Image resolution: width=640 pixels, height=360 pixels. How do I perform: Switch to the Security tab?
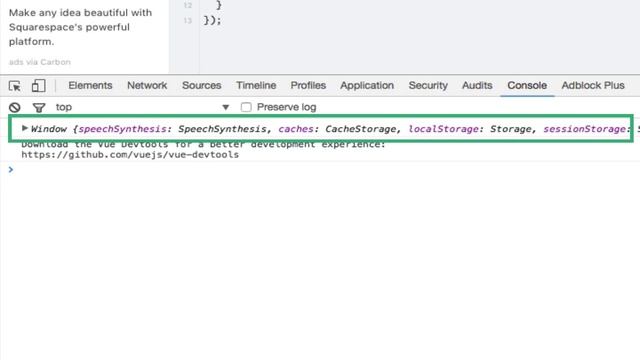pyautogui.click(x=428, y=85)
